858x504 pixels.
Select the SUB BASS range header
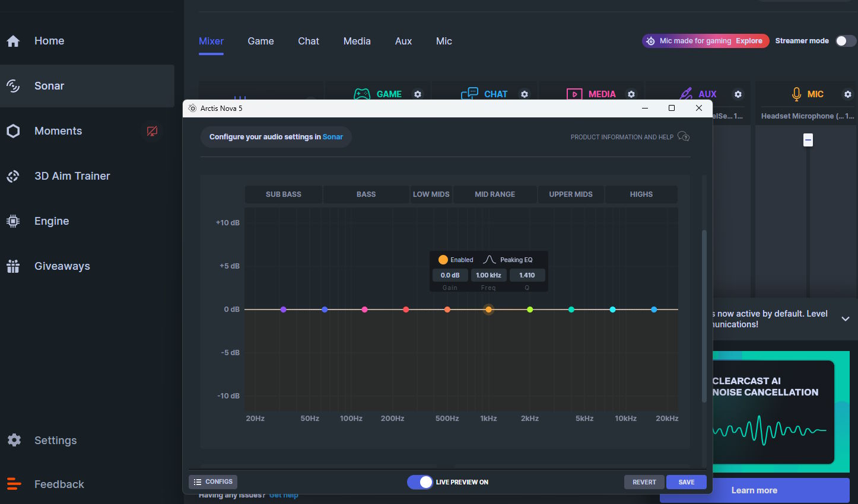[284, 194]
